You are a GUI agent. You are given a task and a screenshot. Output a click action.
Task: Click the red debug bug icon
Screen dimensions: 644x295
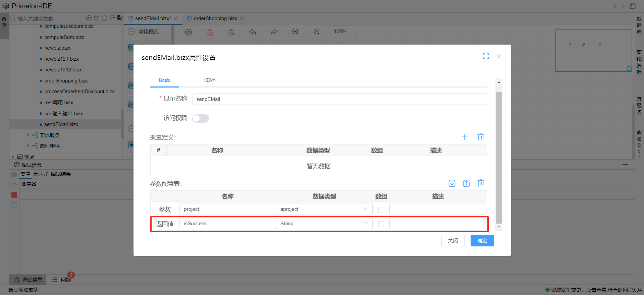coord(210,32)
